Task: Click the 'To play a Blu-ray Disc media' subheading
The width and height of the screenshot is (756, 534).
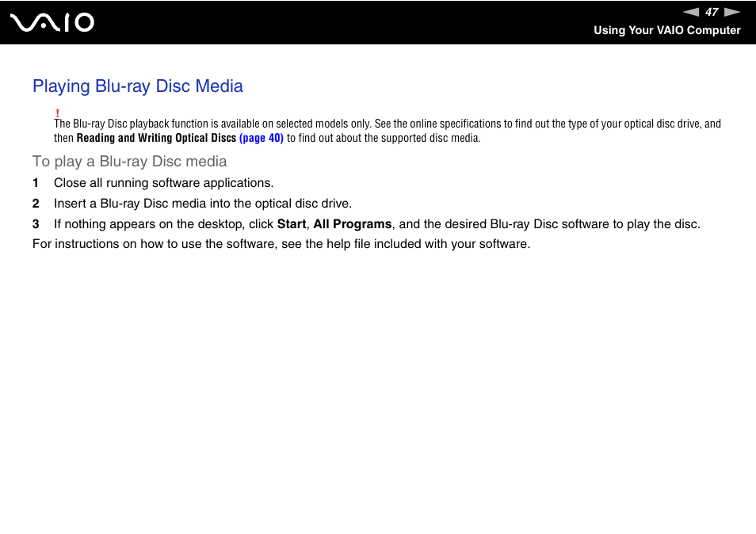Action: (130, 162)
